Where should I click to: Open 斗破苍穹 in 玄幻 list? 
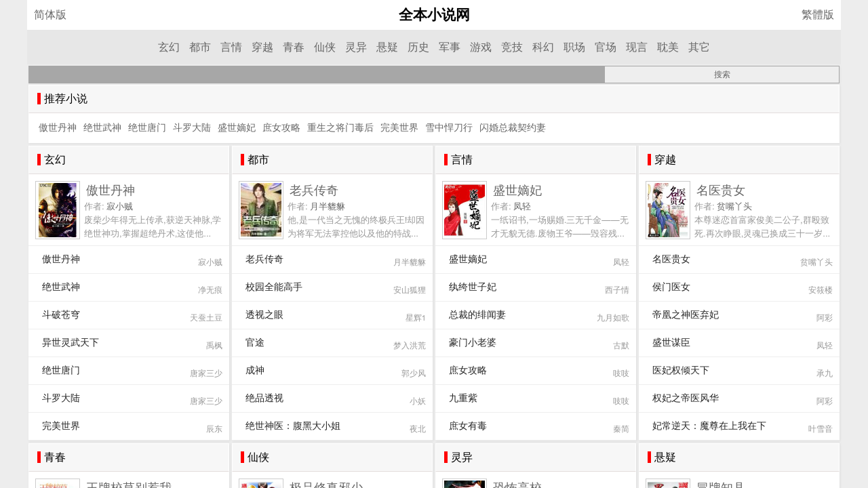pyautogui.click(x=61, y=314)
